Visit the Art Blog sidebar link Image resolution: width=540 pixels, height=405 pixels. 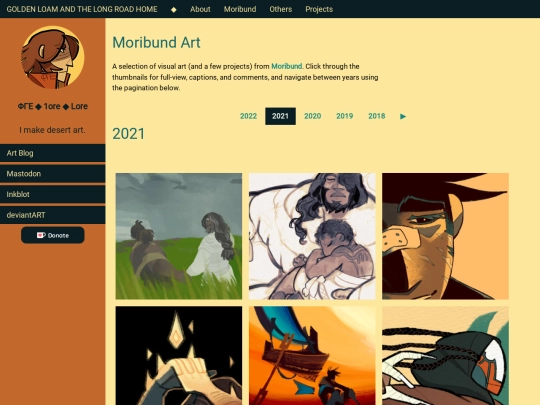tap(53, 153)
